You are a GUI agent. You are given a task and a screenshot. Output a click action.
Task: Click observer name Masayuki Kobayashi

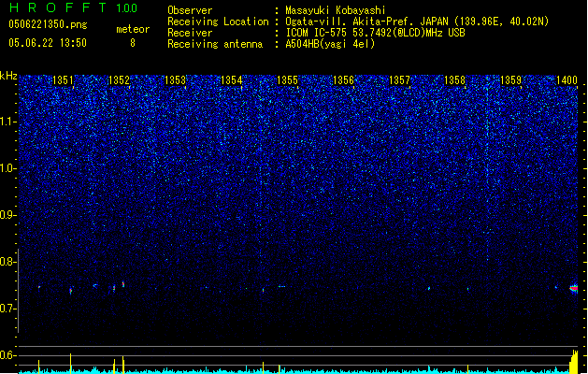[336, 10]
